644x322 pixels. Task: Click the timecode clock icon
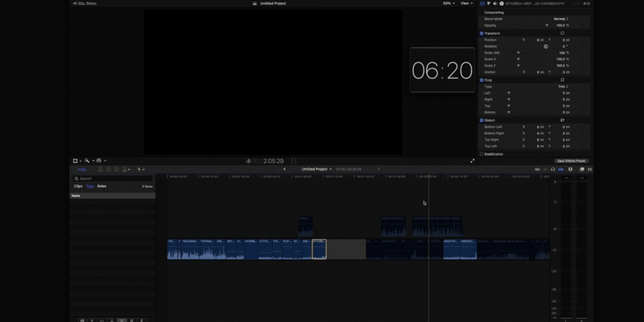pyautogui.click(x=248, y=161)
